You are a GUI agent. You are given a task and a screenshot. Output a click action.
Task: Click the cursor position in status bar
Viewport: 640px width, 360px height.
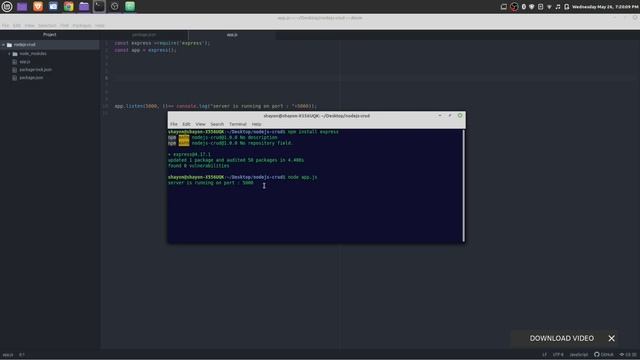click(x=22, y=355)
